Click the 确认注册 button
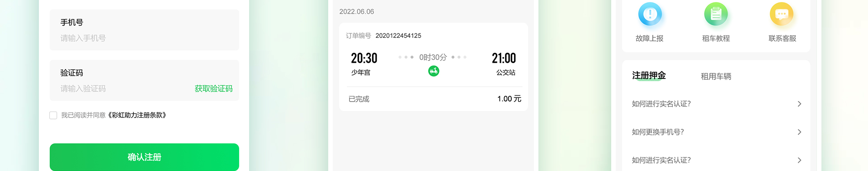Viewport: 868px width, 171px height. [144, 157]
